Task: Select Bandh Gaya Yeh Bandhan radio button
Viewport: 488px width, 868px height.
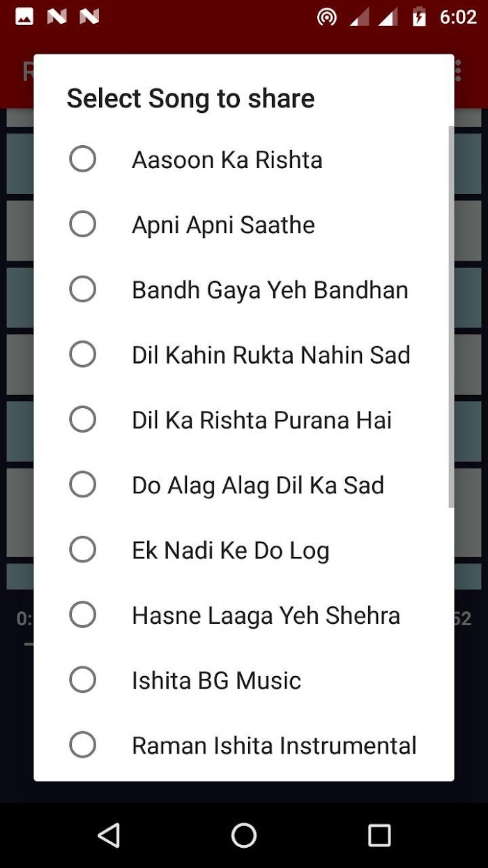Action: coord(82,289)
